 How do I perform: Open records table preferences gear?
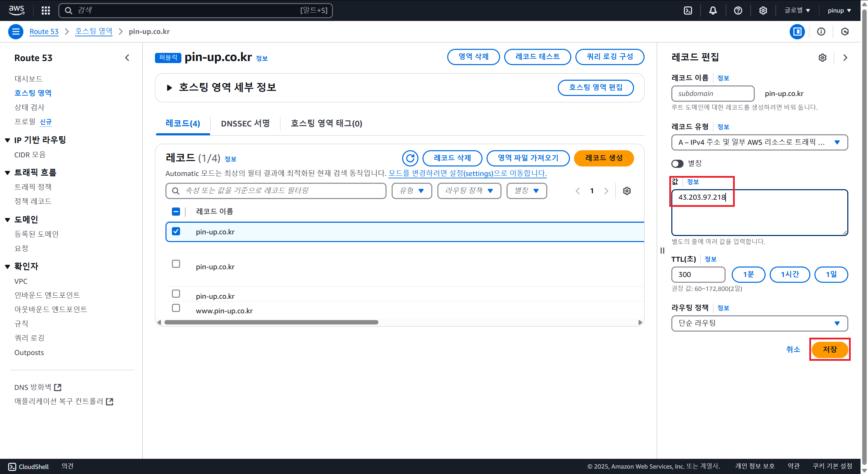(627, 191)
